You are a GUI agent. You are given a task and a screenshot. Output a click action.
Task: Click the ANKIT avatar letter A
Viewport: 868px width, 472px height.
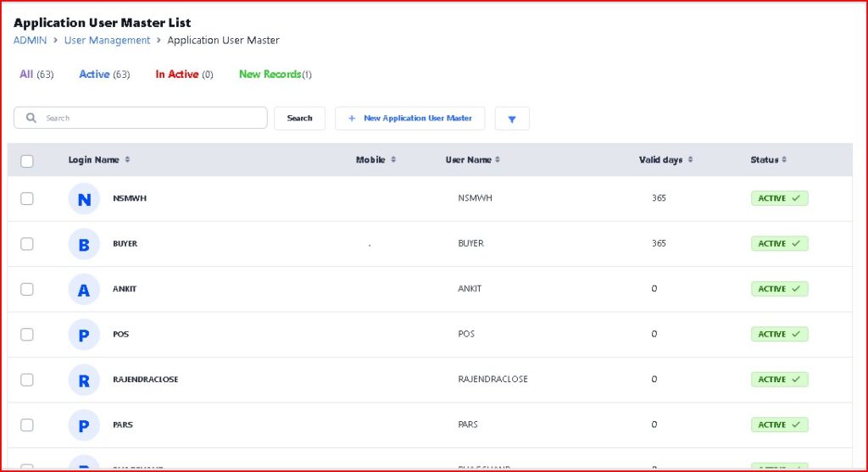[x=84, y=290]
